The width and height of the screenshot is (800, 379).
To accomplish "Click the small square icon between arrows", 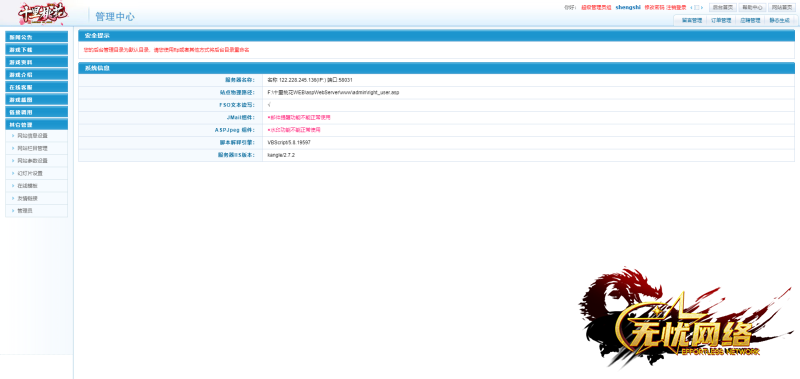I will click(696, 7).
